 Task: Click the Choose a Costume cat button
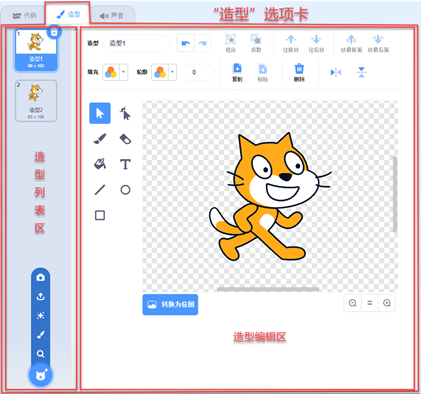point(41,375)
